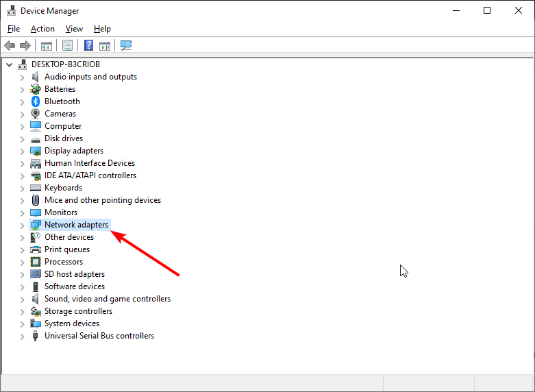This screenshot has width=535, height=392.
Task: Select "Universal Serial Bus controllers" label
Action: (99, 336)
